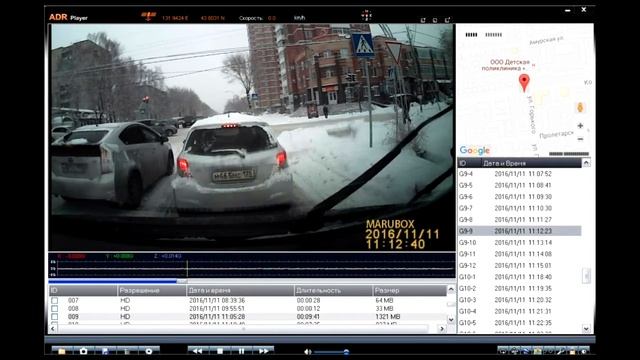The image size is (640, 360).
Task: Click the Google logo on the map
Action: coord(475,151)
